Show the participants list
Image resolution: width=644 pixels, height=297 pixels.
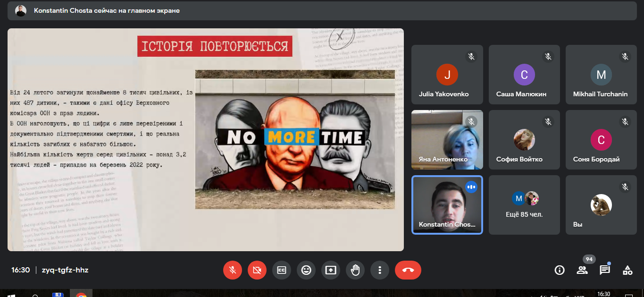582,270
